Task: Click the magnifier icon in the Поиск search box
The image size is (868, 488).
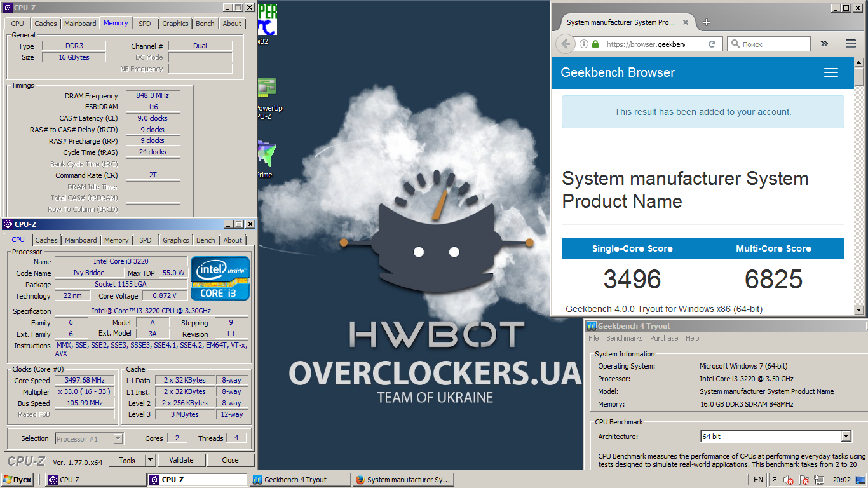Action: coord(735,44)
